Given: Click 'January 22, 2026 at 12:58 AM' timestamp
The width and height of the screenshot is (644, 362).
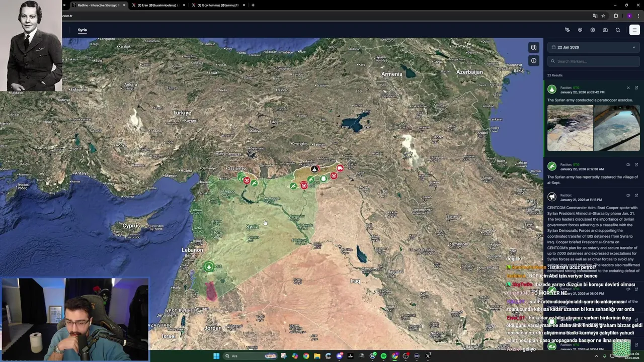Looking at the screenshot, I should (582, 169).
